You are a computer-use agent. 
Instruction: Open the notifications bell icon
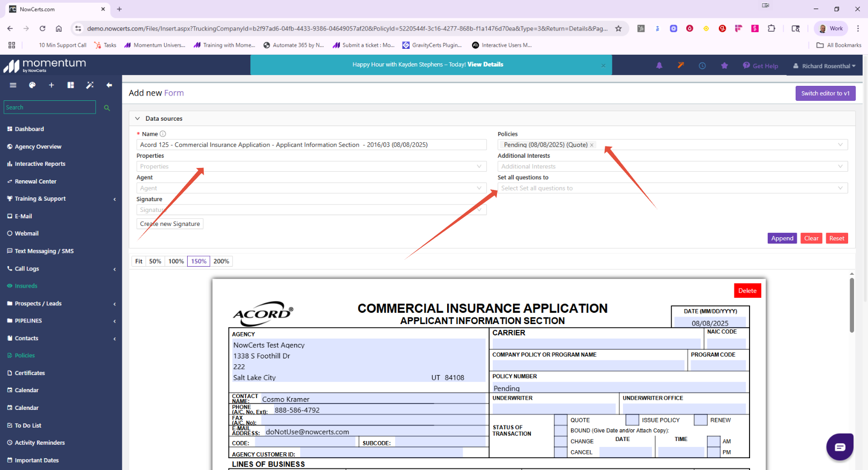click(x=659, y=65)
